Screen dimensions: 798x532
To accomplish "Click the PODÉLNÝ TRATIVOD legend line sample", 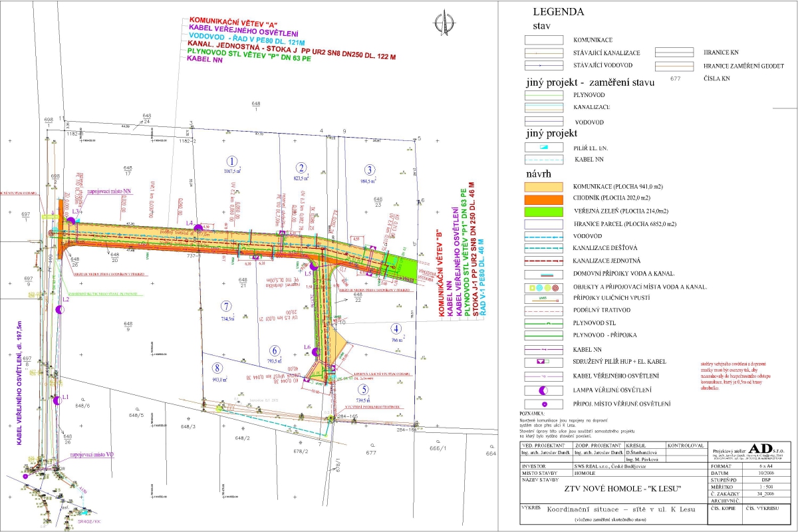I will point(544,311).
